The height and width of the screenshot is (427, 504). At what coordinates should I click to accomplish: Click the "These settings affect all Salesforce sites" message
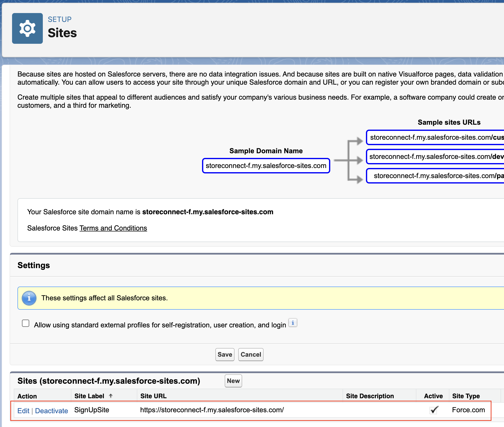[x=104, y=298]
